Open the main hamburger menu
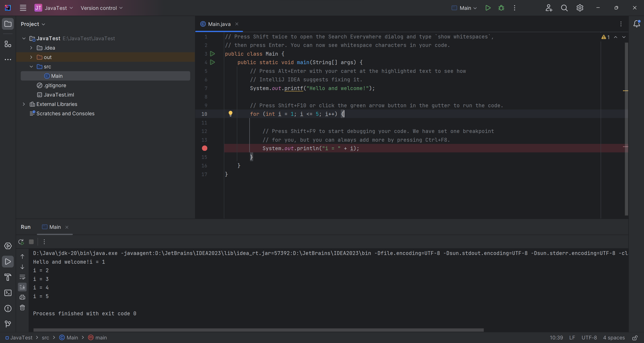Image resolution: width=644 pixels, height=343 pixels. [23, 8]
